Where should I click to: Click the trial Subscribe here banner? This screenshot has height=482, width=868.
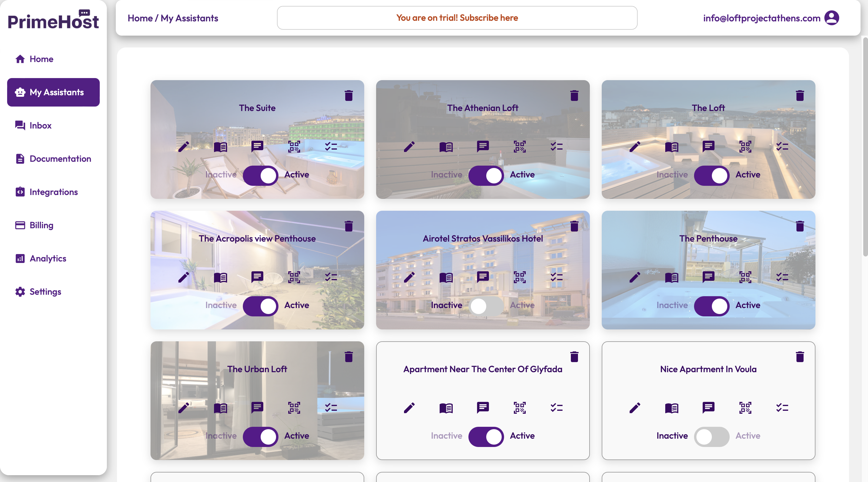pyautogui.click(x=457, y=18)
